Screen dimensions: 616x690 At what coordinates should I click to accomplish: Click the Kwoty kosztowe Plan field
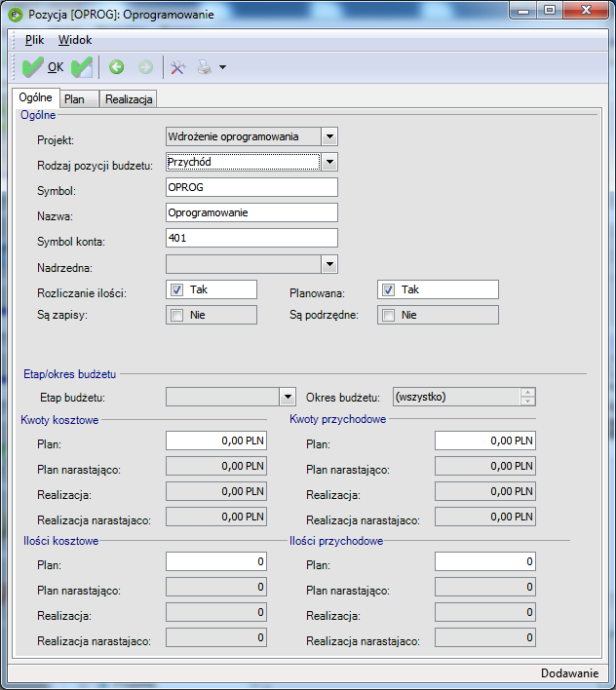tap(216, 441)
